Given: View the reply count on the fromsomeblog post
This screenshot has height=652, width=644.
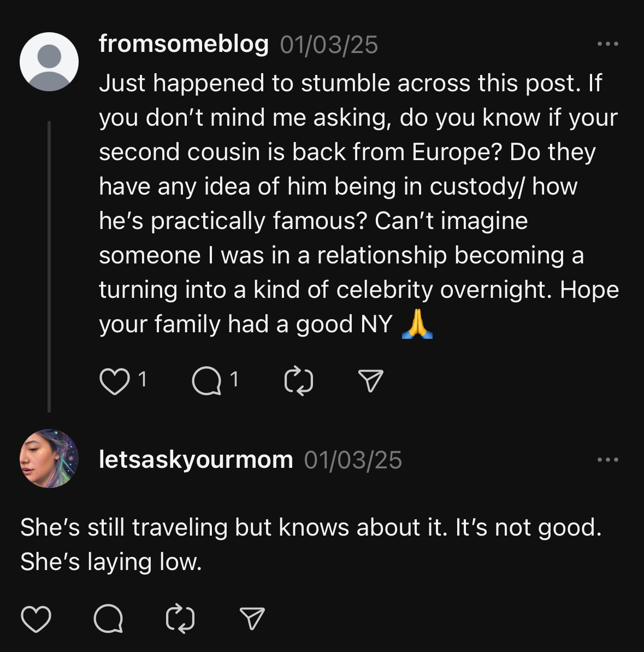Looking at the screenshot, I should pyautogui.click(x=234, y=379).
